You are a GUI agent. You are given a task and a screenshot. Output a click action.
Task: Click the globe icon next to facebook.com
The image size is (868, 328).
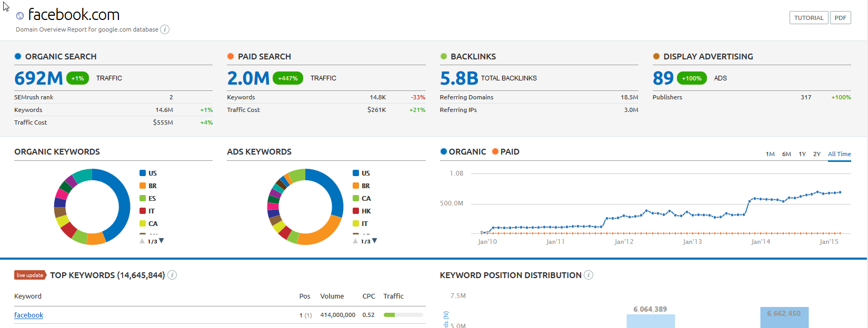pyautogui.click(x=20, y=16)
